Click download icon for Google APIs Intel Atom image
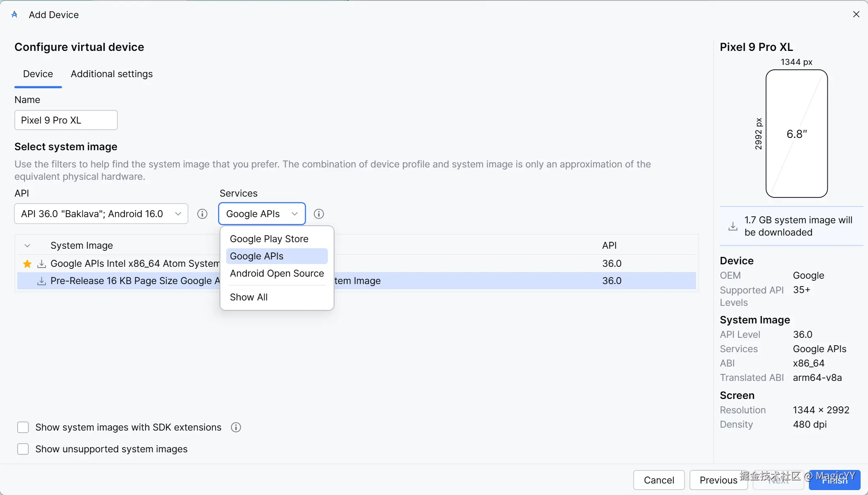 (x=41, y=264)
